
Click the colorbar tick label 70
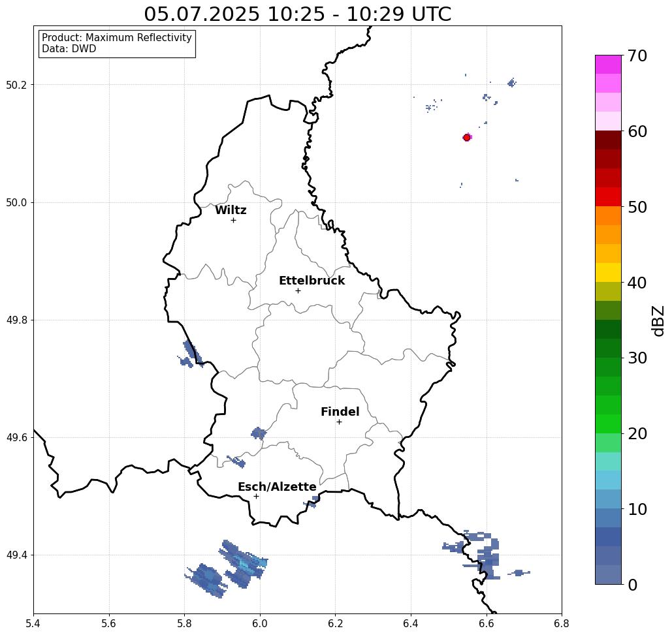(x=637, y=55)
